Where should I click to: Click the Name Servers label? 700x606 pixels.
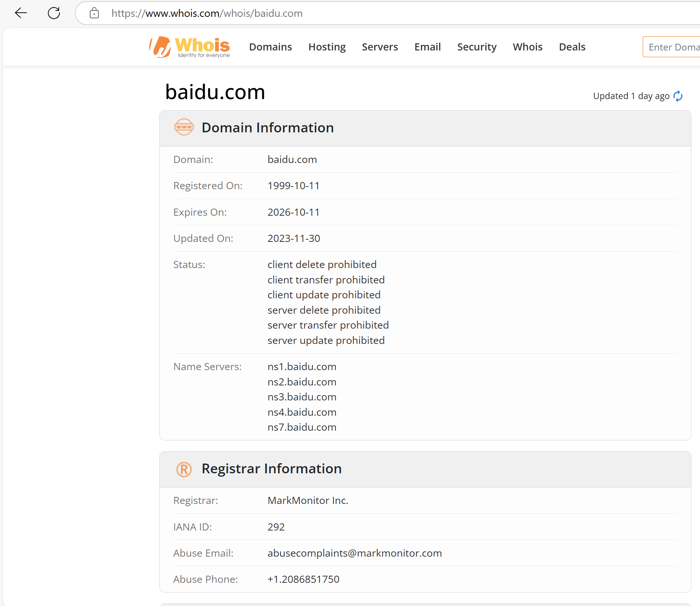208,367
